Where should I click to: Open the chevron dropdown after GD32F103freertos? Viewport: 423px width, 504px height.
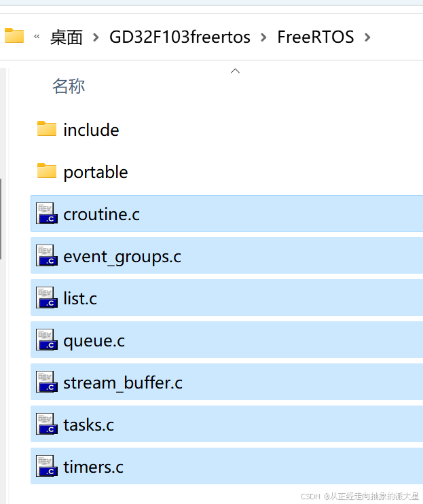263,37
